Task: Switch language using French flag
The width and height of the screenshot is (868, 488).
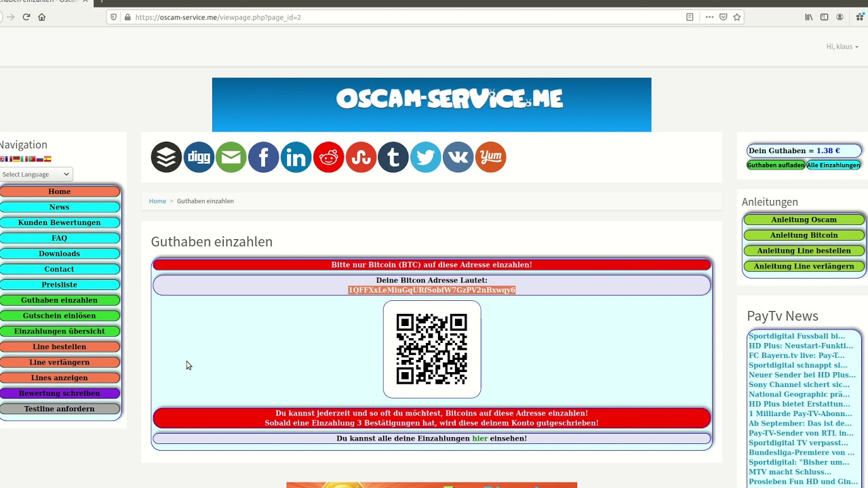Action: coord(9,159)
